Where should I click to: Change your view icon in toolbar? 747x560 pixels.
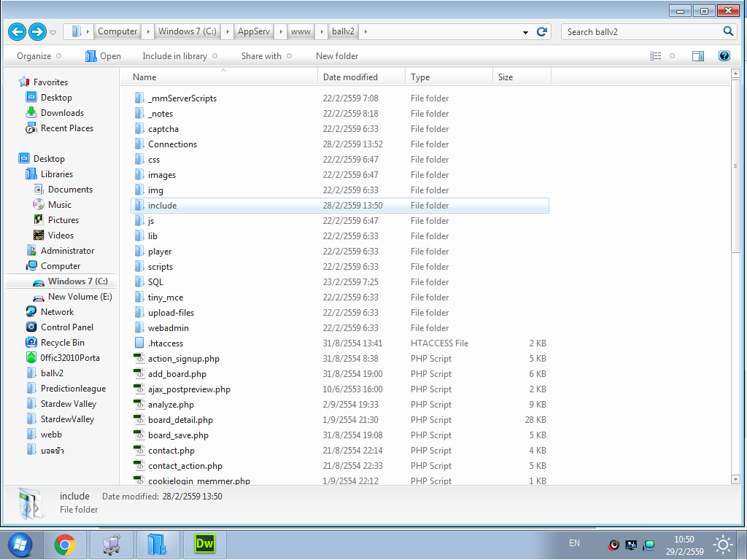coord(656,56)
